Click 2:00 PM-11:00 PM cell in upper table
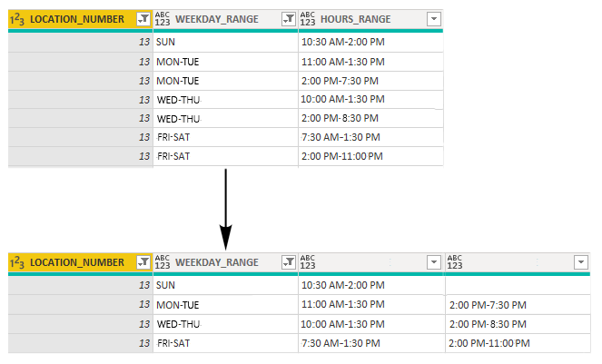The width and height of the screenshot is (602, 364). [x=370, y=156]
